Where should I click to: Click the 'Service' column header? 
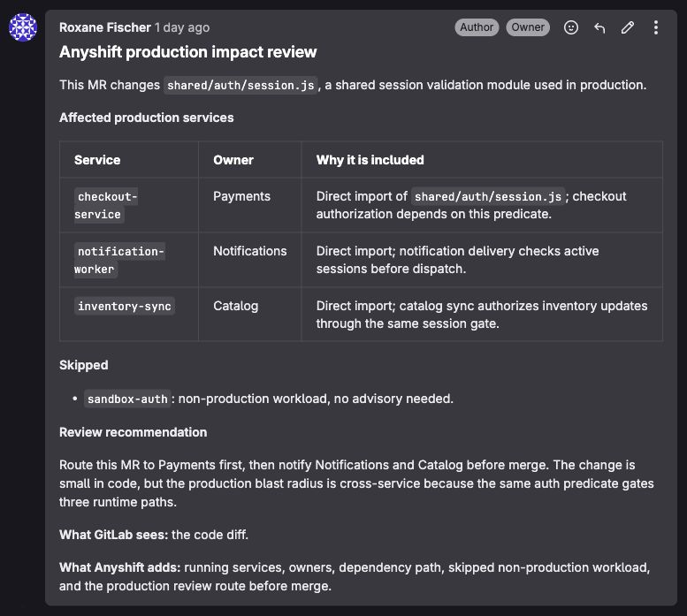pos(97,160)
